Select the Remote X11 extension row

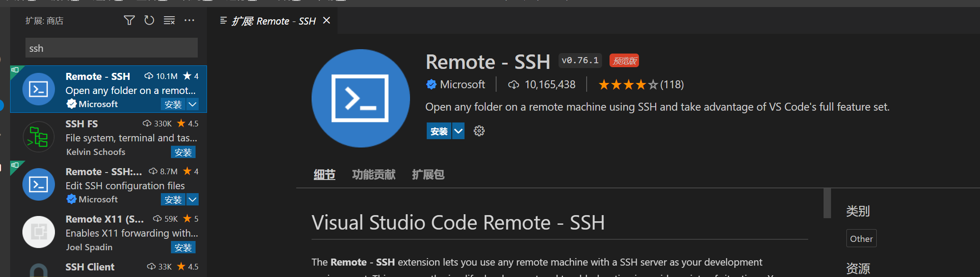pyautogui.click(x=109, y=232)
